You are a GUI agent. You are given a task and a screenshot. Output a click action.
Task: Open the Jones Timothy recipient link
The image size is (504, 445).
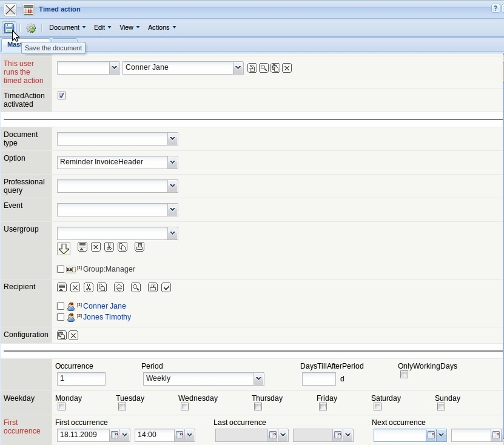(x=107, y=317)
